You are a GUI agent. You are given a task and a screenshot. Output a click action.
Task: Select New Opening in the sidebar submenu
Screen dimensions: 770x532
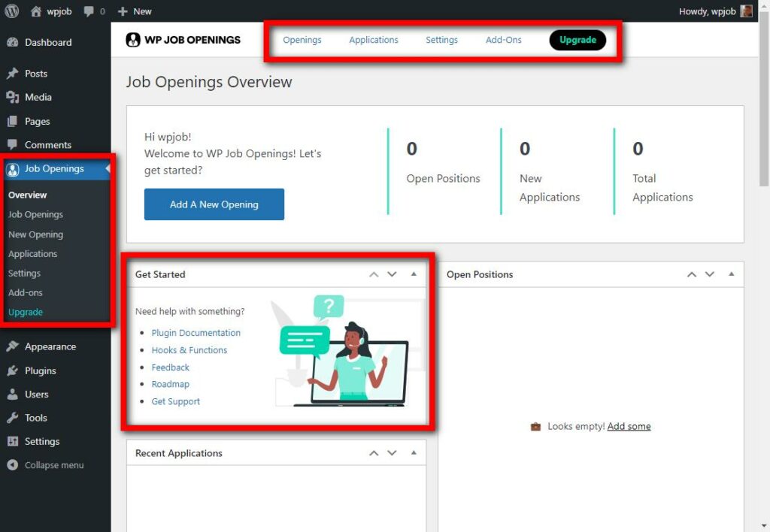tap(35, 234)
